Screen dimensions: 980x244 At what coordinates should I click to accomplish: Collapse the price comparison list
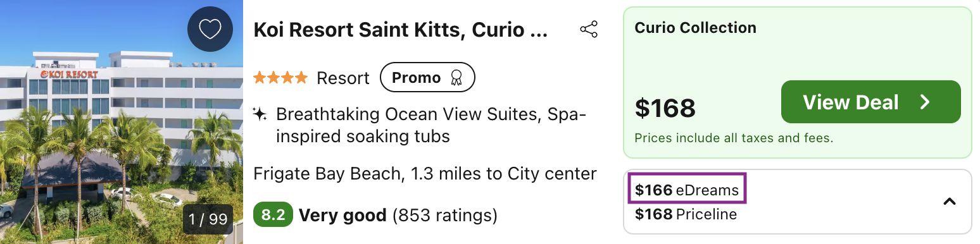949,202
